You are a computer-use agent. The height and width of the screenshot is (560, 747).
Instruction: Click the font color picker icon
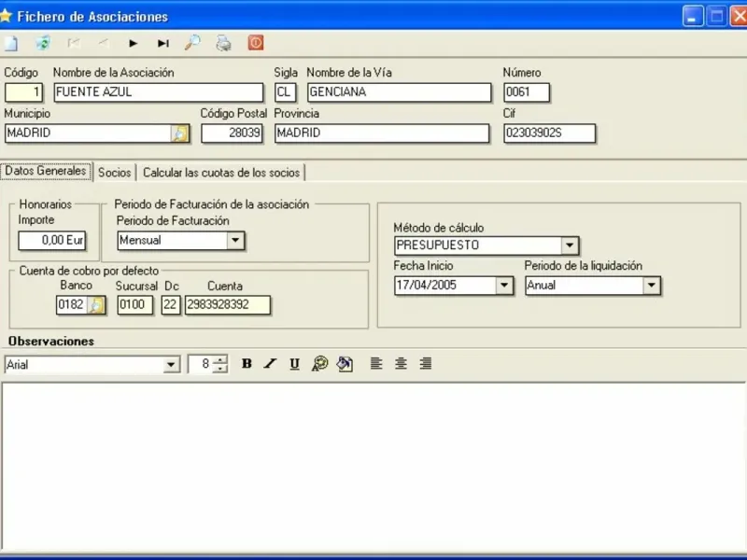(x=320, y=364)
